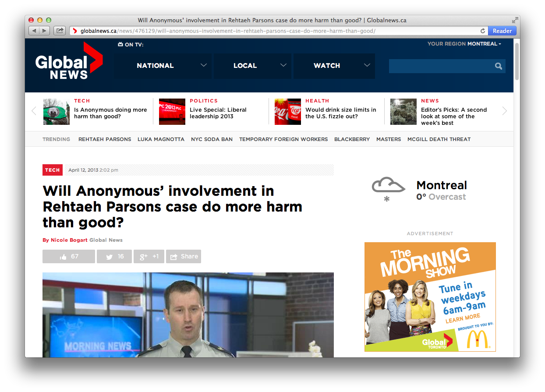545x392 pixels.
Task: Open 'Live Special: Liberal leadership 2013' headline
Action: pos(218,113)
